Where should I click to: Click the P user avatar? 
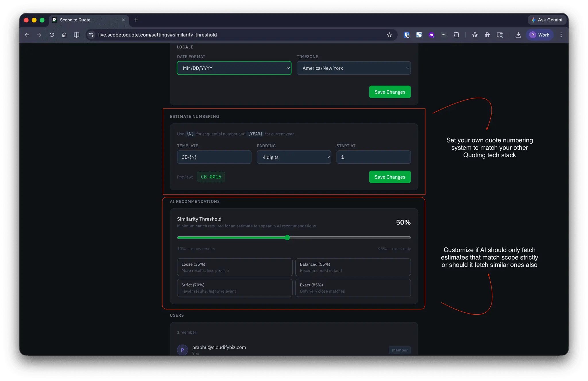coord(182,350)
